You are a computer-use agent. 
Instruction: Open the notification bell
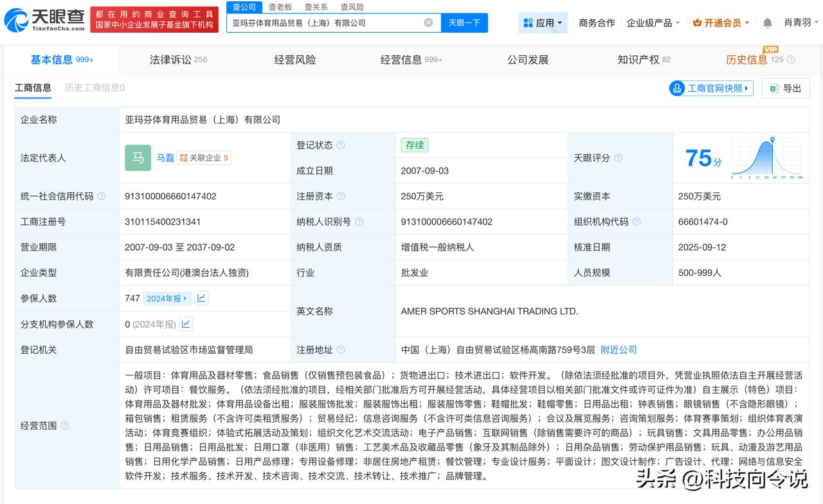pyautogui.click(x=767, y=23)
